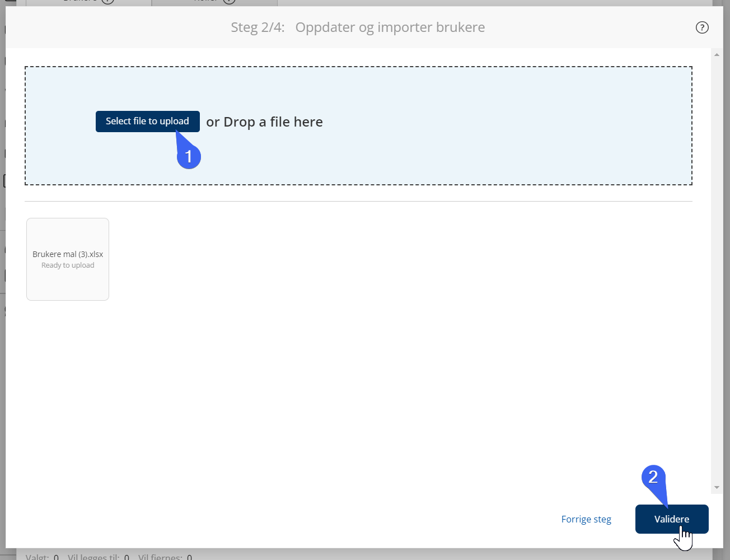Click the empty right side of the dashed upload area
The height and width of the screenshot is (560, 730).
[x=532, y=126]
